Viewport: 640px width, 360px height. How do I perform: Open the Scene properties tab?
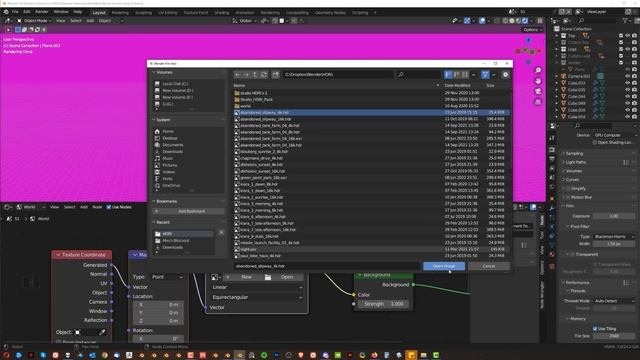(552, 178)
